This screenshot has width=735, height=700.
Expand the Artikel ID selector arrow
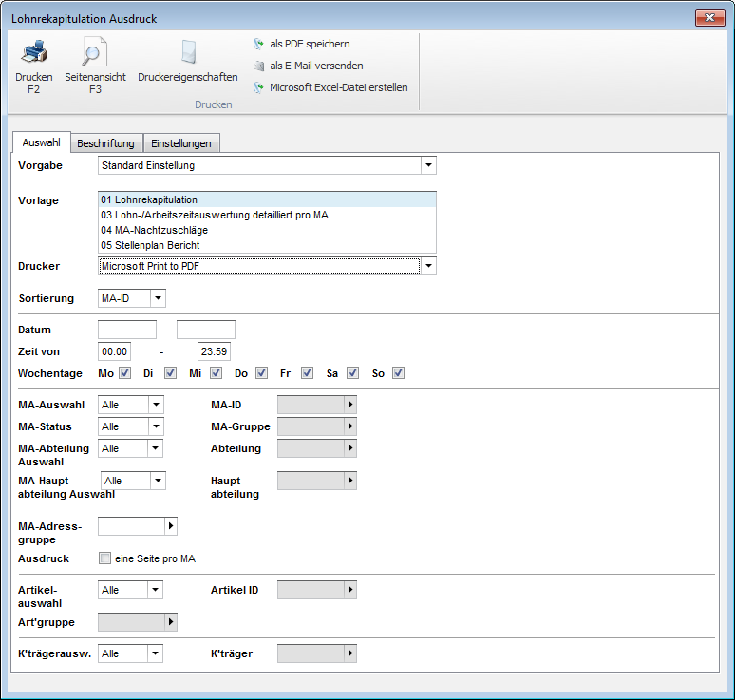click(x=350, y=590)
